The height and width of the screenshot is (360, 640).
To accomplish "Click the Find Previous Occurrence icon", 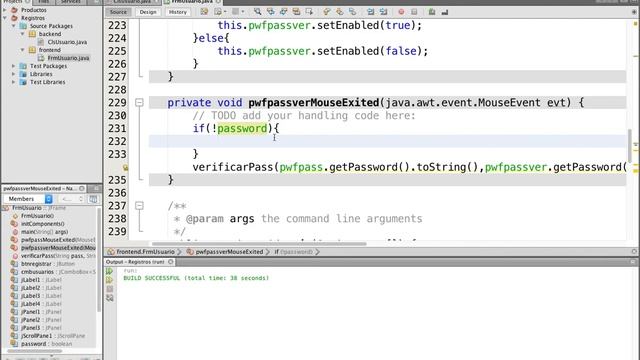I will pos(271,12).
